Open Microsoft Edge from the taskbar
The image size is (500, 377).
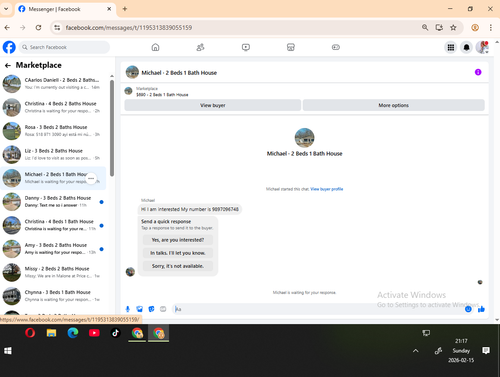tap(73, 333)
